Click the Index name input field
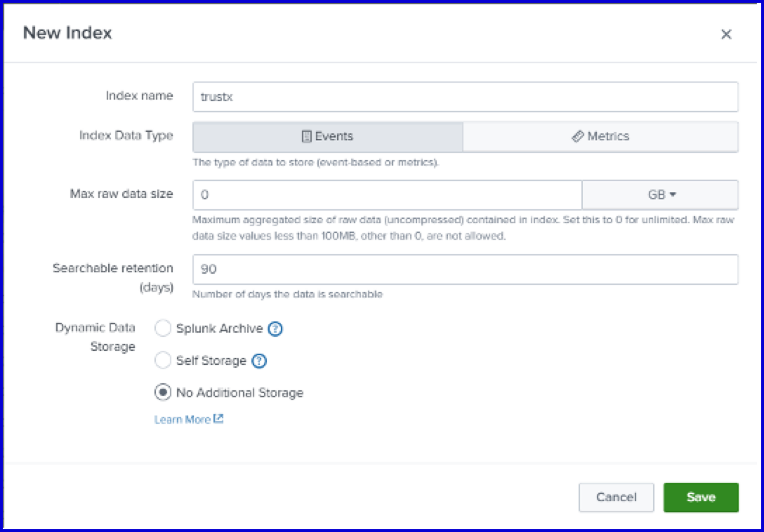Screen dimensions: 764x532 [x=465, y=97]
